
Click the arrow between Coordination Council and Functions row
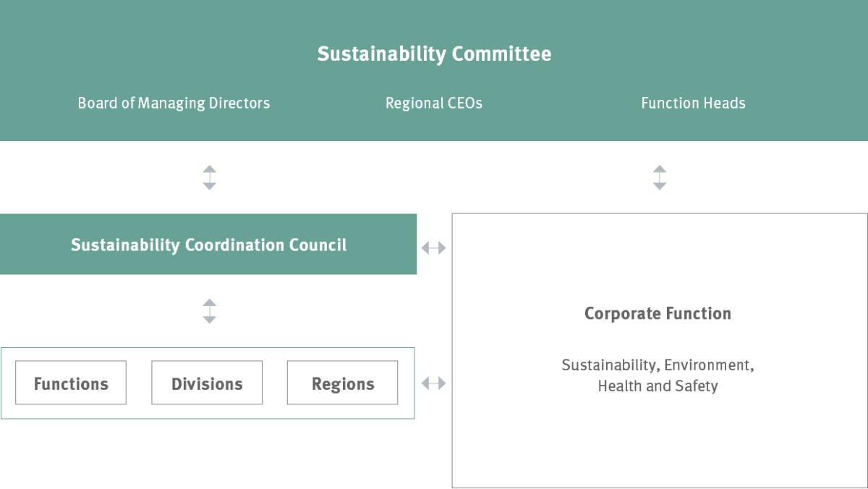click(x=209, y=311)
